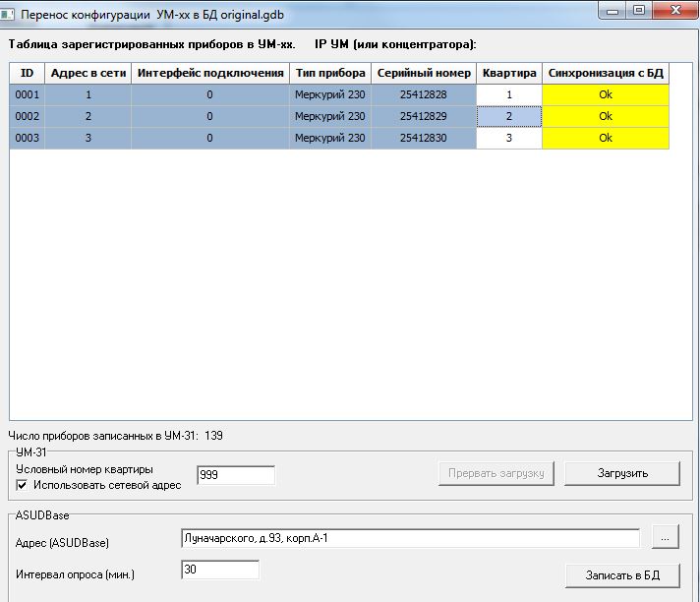This screenshot has width=700, height=602.
Task: Click the application icon in the title bar
Action: tap(10, 12)
